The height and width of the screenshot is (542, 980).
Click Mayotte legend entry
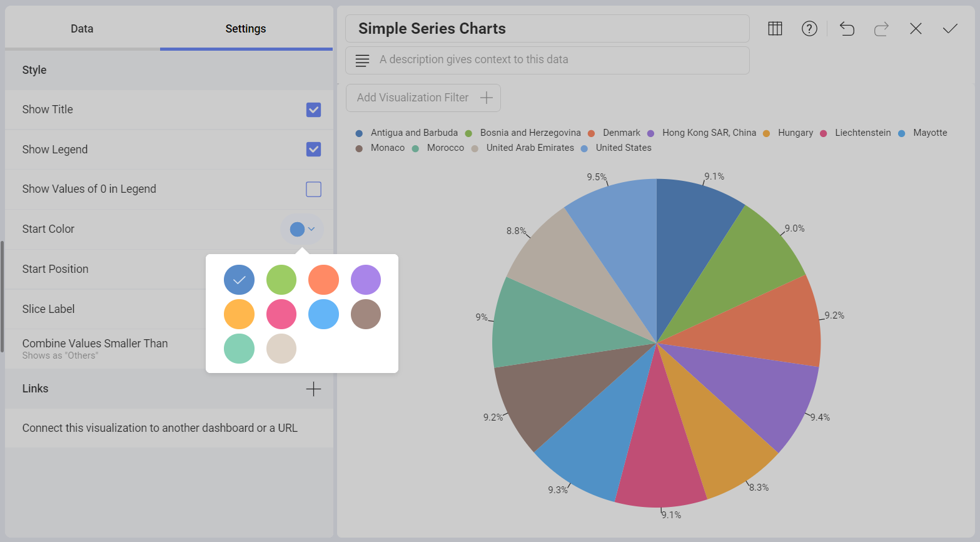click(x=922, y=133)
